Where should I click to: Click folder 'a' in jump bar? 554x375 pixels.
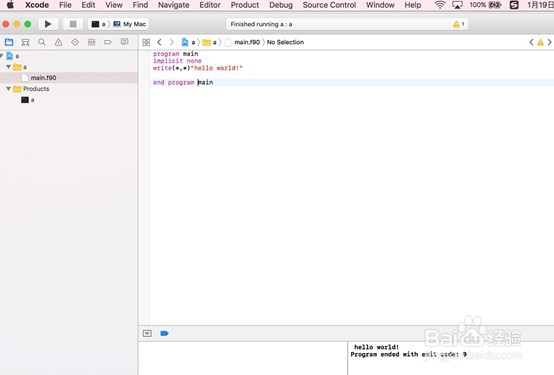point(210,42)
